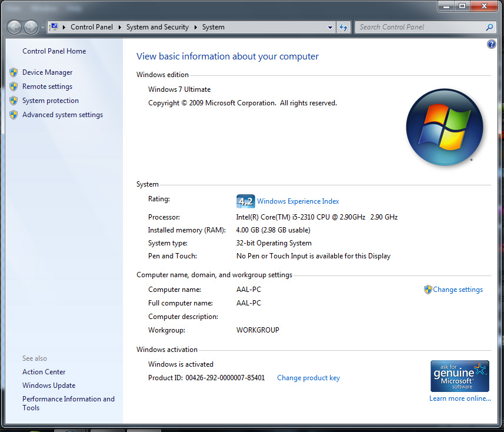The width and height of the screenshot is (504, 432).
Task: Click the 32-bit Operating System value
Action: pyautogui.click(x=274, y=243)
